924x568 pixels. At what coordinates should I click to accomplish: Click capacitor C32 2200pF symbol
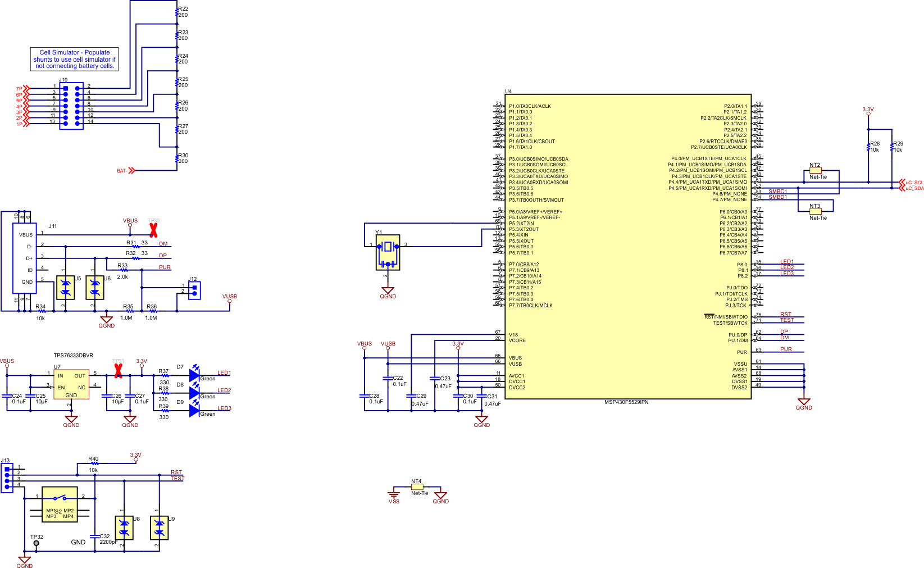click(x=94, y=538)
